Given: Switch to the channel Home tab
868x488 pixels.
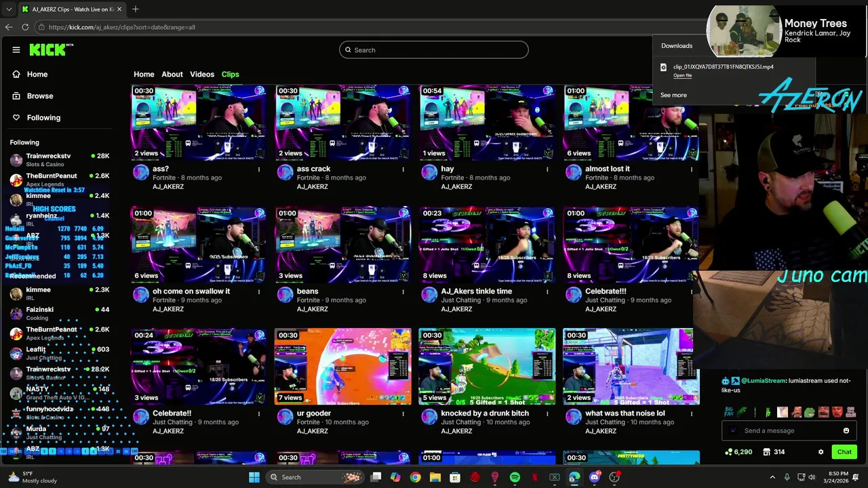Looking at the screenshot, I should pos(144,74).
